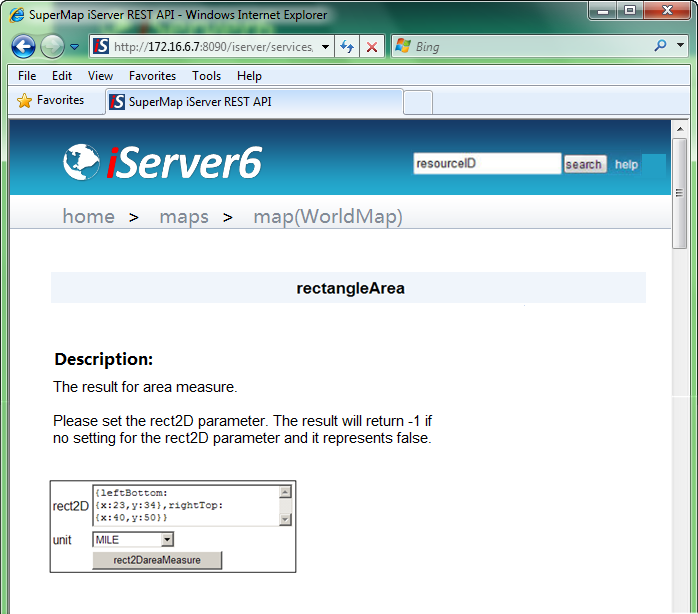Screen dimensions: 698x614
Task: Click the Stop loading red X icon
Action: click(371, 47)
